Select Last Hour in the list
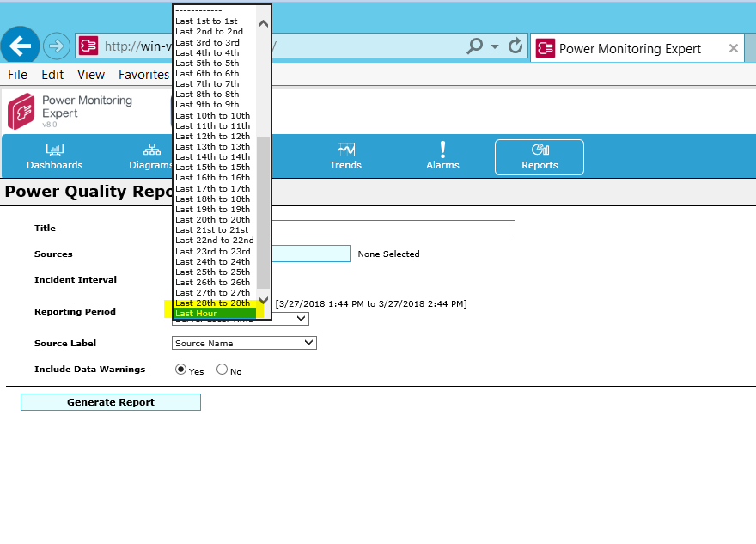756x544 pixels. click(215, 314)
